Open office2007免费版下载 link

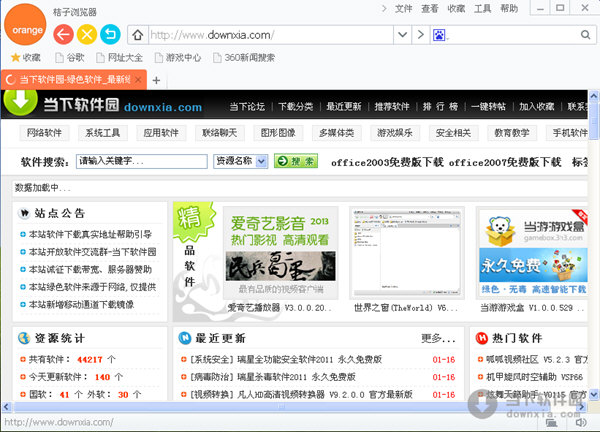505,163
